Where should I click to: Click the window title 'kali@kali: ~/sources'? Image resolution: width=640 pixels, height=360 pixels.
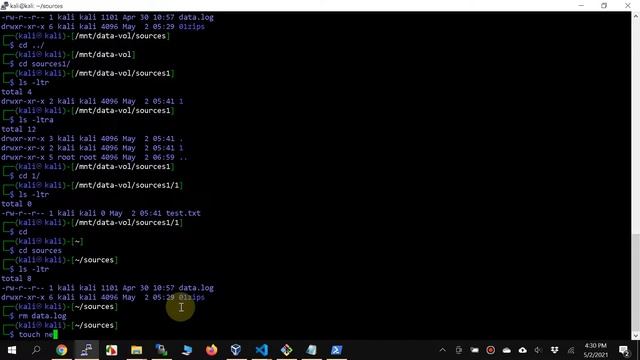(x=36, y=6)
